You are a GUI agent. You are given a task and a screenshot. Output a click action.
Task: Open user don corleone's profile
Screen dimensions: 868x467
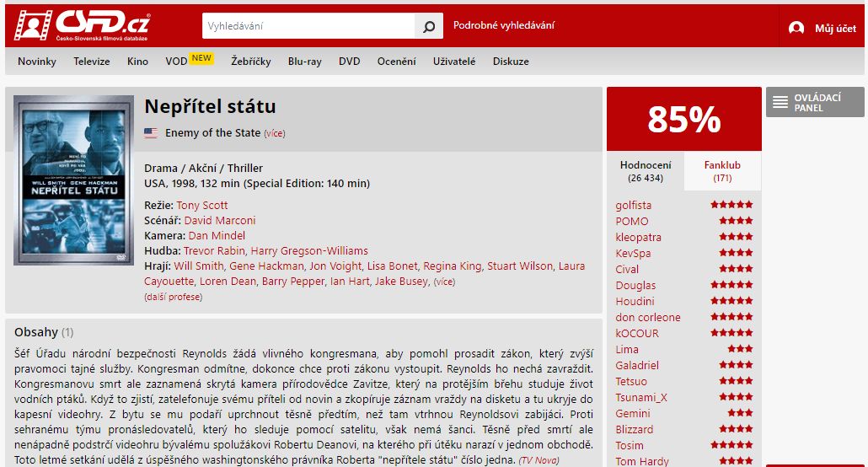tap(648, 318)
